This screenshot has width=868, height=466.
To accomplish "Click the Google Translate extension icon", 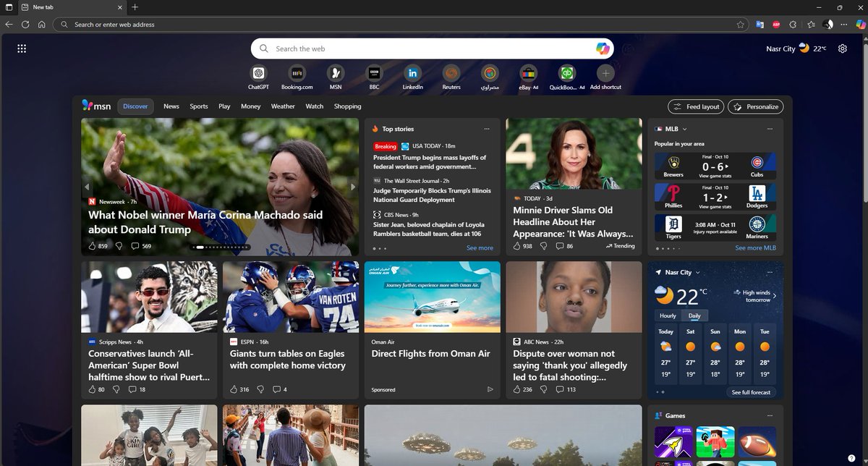I will 759,24.
